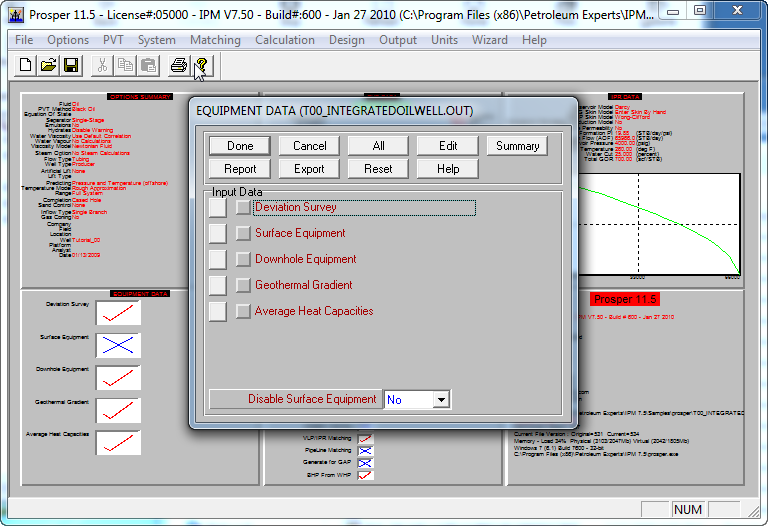Open a file with the folder icon

point(48,65)
